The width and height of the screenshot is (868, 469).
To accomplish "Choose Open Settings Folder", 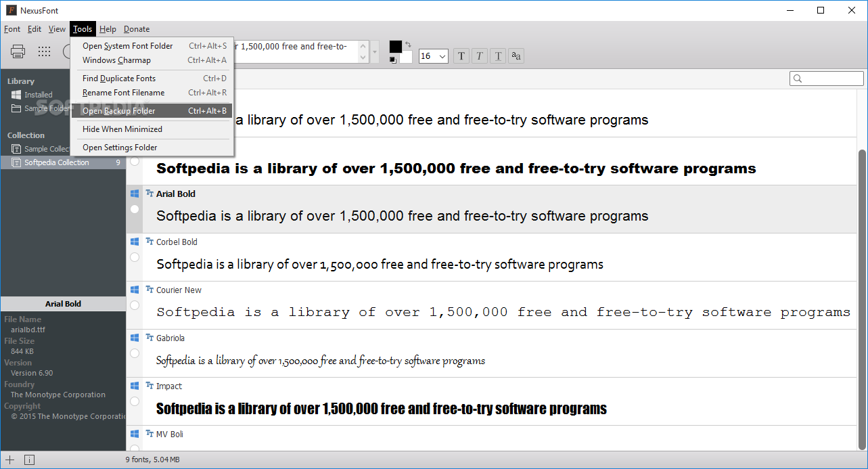I will click(x=152, y=148).
